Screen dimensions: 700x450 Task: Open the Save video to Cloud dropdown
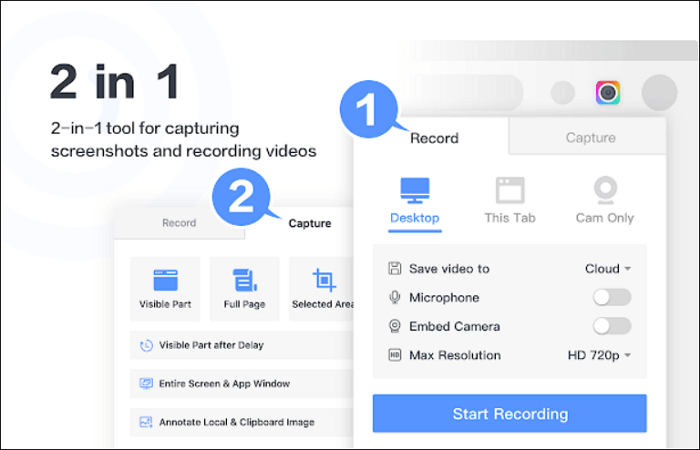(x=608, y=268)
